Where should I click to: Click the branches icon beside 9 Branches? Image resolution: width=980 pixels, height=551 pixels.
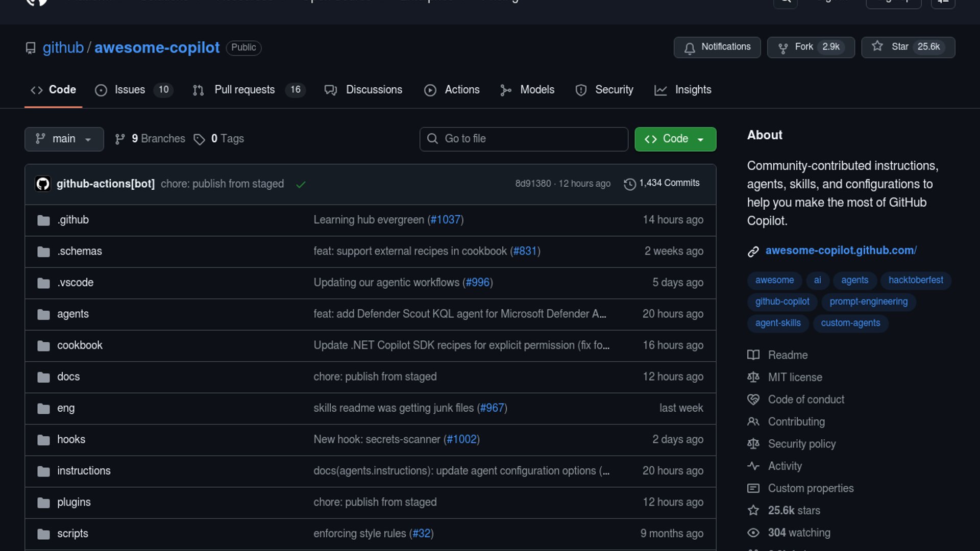(x=120, y=139)
